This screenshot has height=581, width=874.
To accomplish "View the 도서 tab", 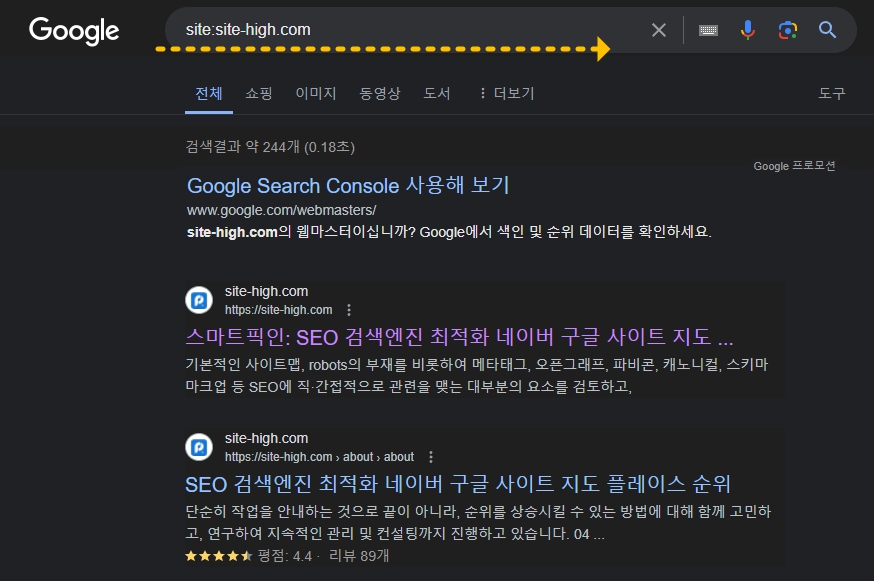I will tap(437, 93).
